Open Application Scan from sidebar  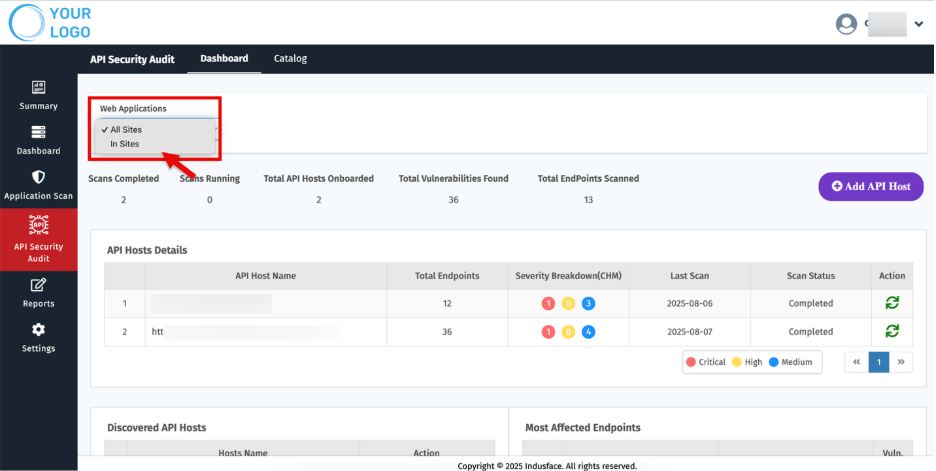pos(38,185)
